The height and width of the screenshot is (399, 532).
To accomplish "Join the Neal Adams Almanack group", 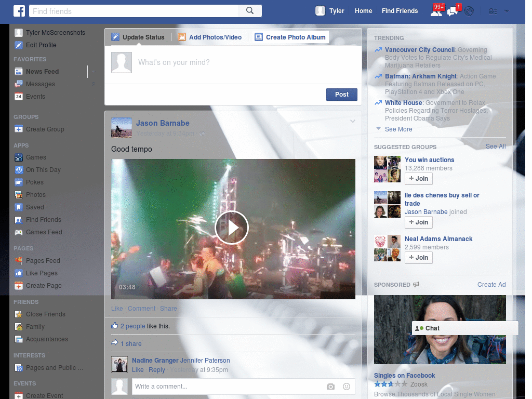I will [x=419, y=258].
